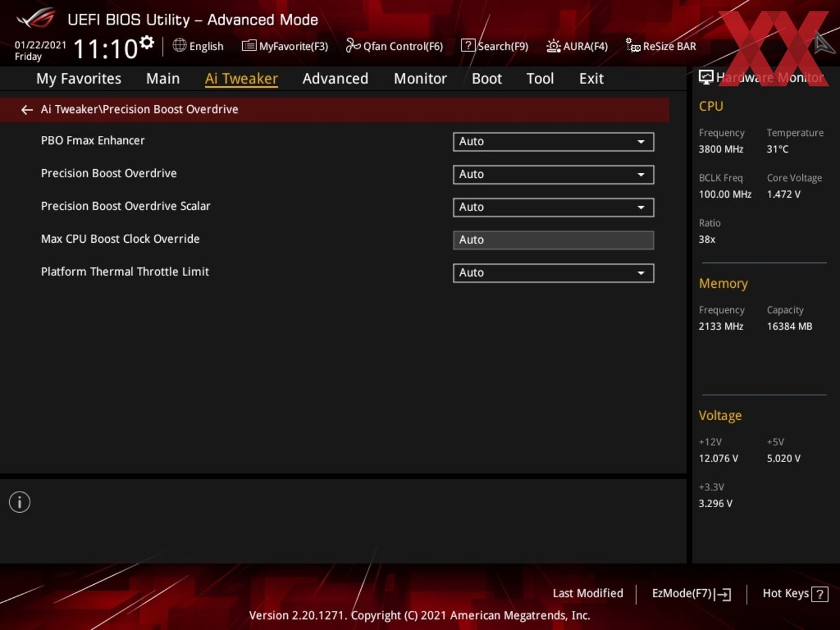Screen dimensions: 840x630
Task: Select the Max CPU Boost Clock Override label
Action: [x=120, y=238]
